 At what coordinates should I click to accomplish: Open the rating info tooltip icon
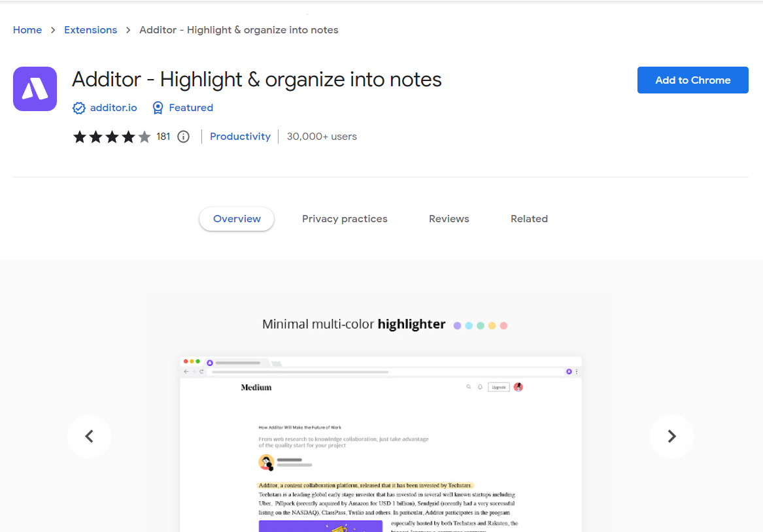[x=183, y=137]
